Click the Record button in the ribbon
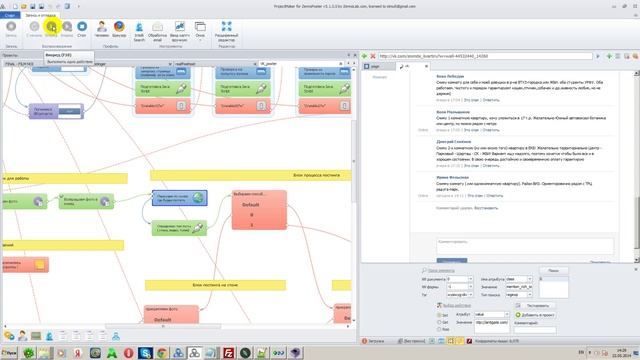This screenshot has width=640, height=360. (x=11, y=29)
